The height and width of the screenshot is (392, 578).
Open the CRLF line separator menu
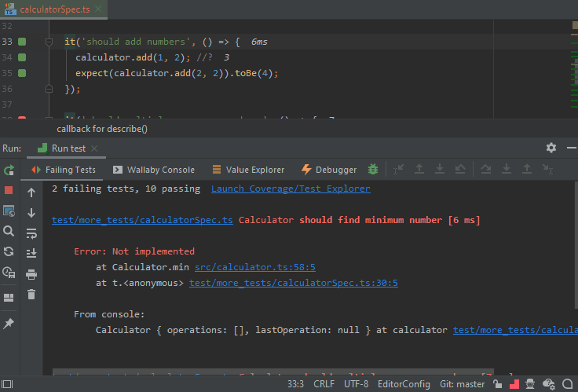tap(324, 384)
